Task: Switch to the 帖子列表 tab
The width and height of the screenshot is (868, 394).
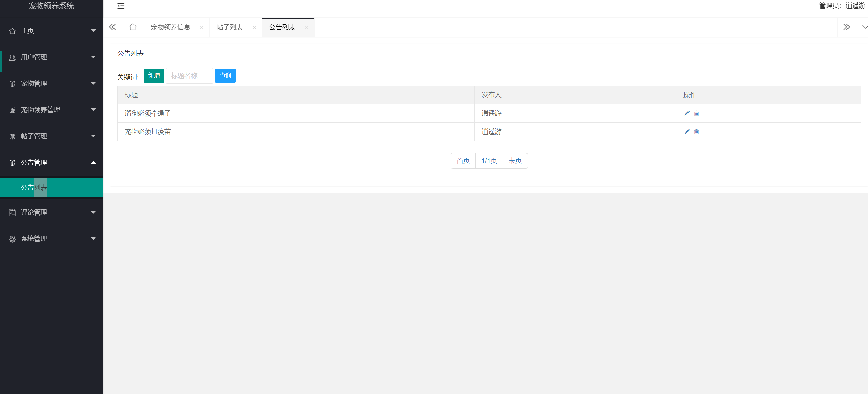Action: (x=230, y=27)
